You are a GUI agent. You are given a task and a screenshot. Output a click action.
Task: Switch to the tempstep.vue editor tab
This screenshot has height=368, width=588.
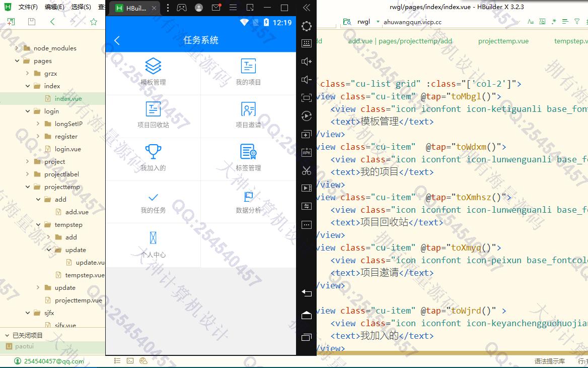point(571,41)
